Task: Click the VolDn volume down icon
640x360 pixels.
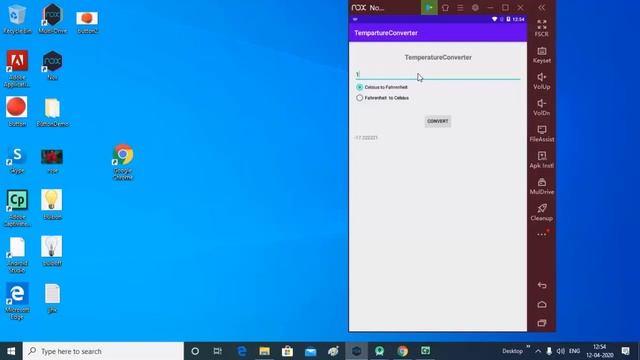Action: (542, 107)
